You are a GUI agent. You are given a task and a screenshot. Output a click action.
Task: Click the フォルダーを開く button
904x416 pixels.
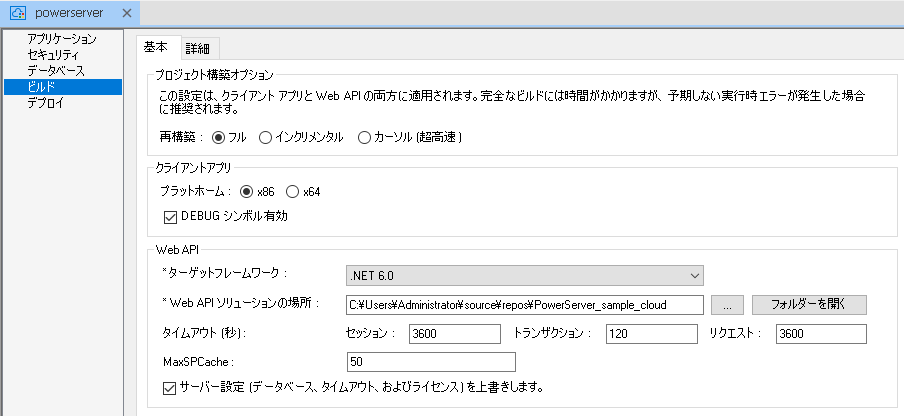pyautogui.click(x=809, y=304)
